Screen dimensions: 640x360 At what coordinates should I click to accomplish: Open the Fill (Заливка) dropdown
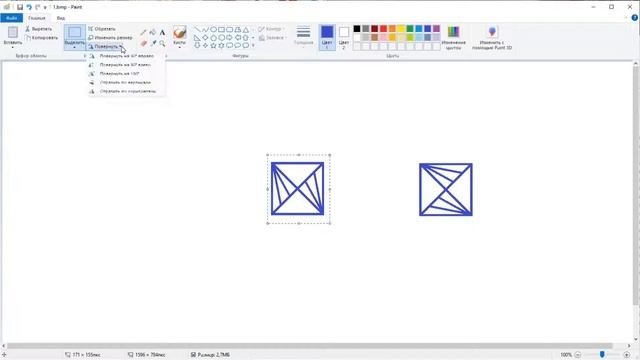point(272,38)
